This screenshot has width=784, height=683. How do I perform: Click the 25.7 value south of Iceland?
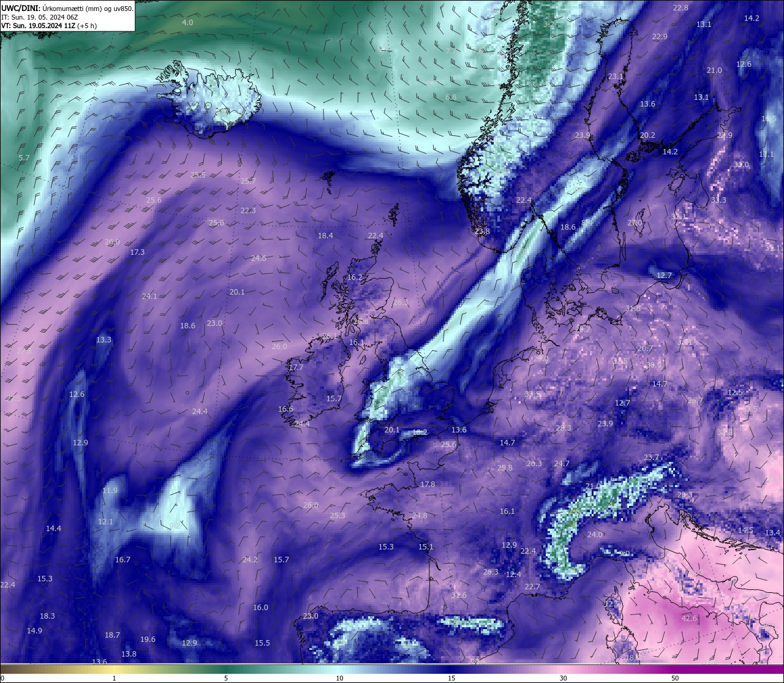247,181
